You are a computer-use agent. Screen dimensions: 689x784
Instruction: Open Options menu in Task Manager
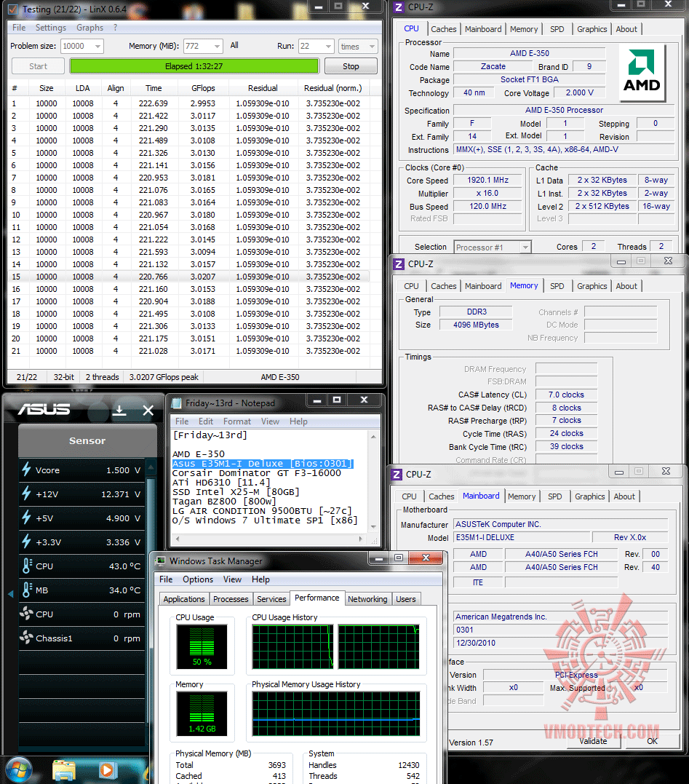pos(198,579)
